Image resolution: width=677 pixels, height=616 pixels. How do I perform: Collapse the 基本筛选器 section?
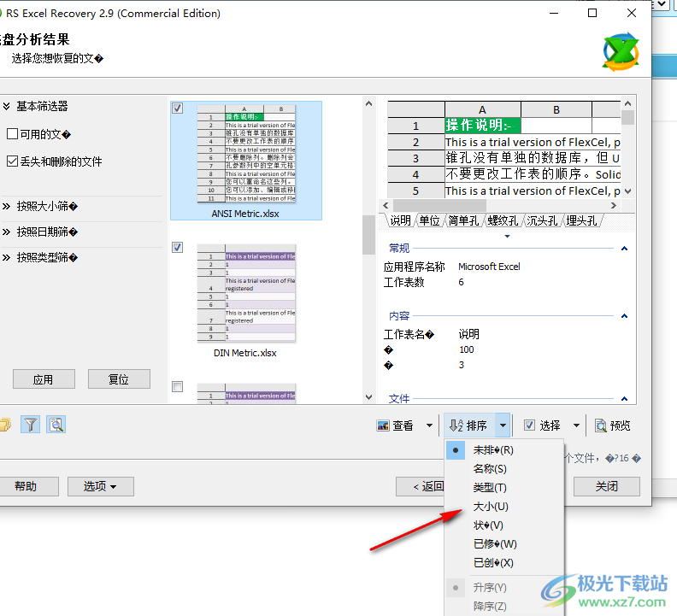pos(7,106)
